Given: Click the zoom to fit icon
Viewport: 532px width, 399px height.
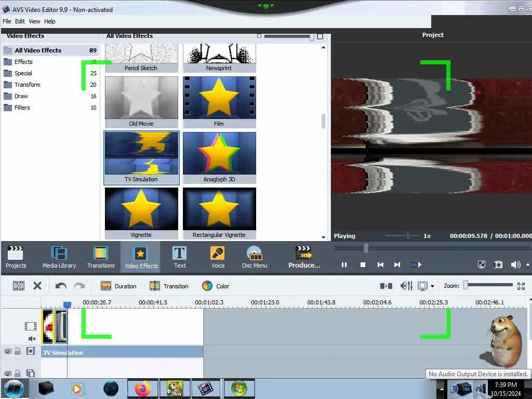Looking at the screenshot, I should [x=521, y=286].
